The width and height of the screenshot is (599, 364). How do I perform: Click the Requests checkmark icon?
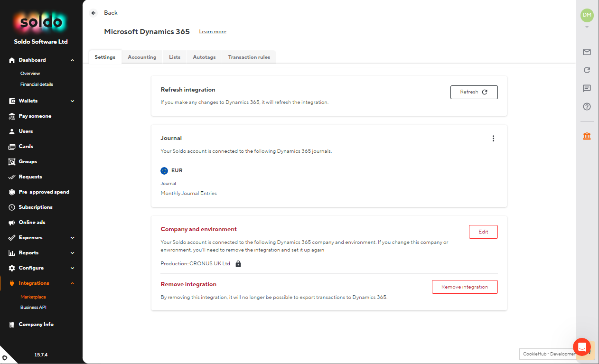tap(12, 177)
